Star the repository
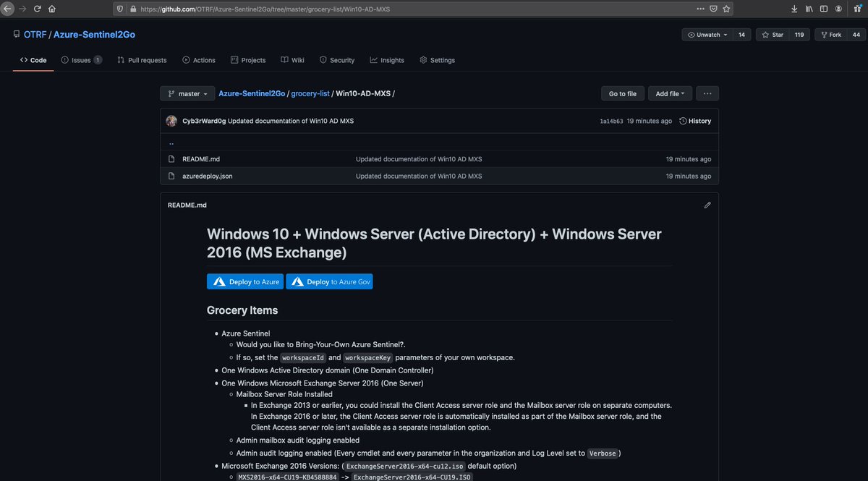868x481 pixels. tap(773, 35)
